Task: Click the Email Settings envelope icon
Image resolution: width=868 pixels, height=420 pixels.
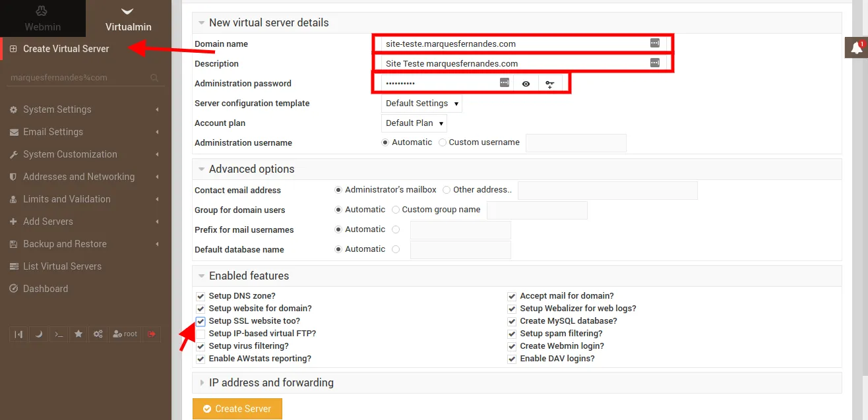Action: click(13, 132)
